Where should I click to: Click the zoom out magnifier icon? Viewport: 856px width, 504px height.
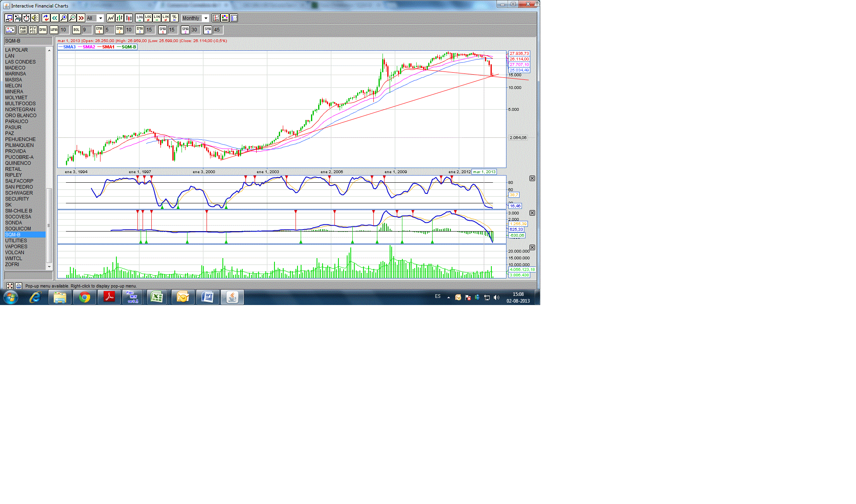pyautogui.click(x=72, y=18)
